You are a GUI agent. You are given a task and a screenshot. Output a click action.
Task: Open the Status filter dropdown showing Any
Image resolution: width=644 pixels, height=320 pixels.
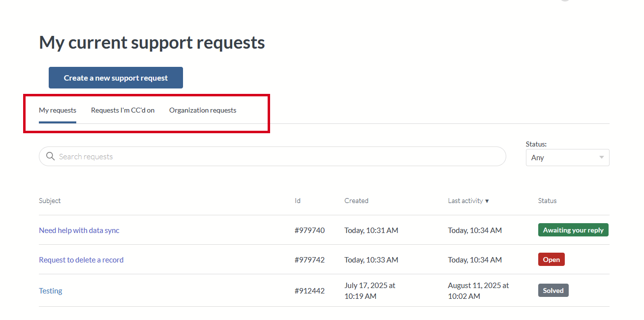click(567, 158)
